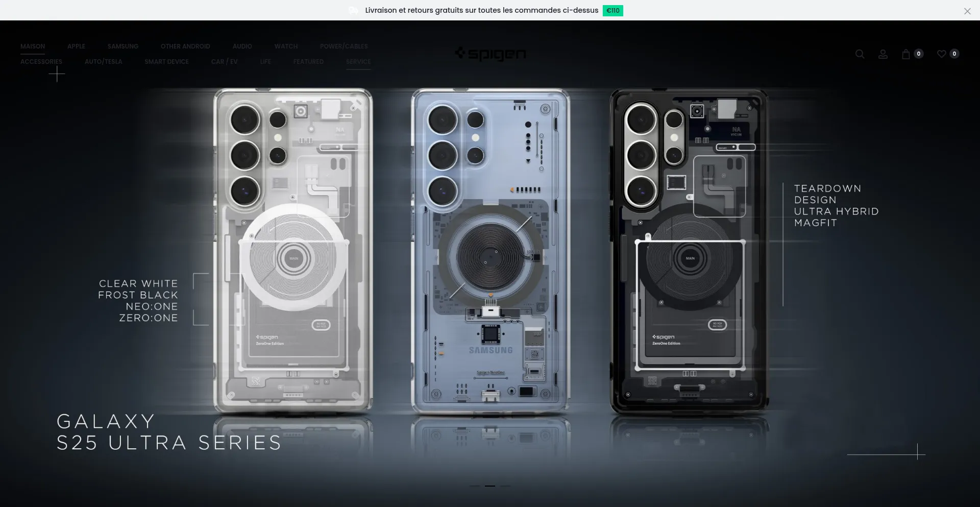Screen dimensions: 980x507
Task: Click the ULTRA HYBRID MAGFIT text
Action: tap(836, 217)
